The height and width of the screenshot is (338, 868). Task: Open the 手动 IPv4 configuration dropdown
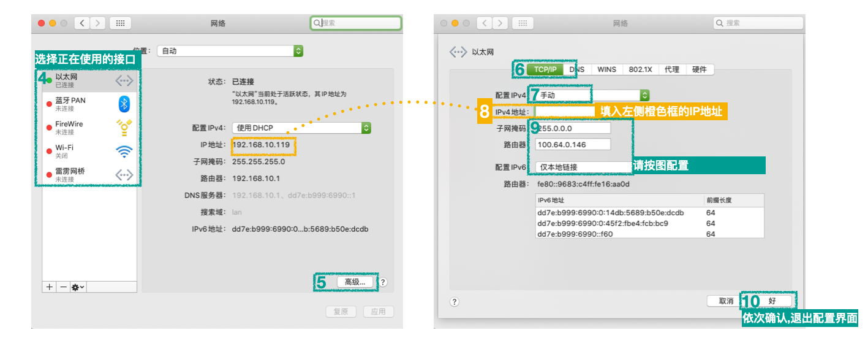coord(592,95)
